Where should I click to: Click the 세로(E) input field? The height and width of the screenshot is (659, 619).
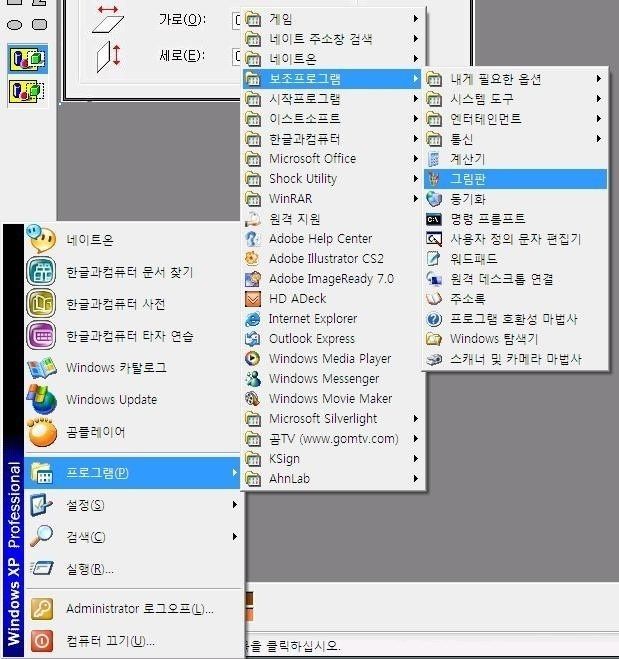(x=237, y=56)
